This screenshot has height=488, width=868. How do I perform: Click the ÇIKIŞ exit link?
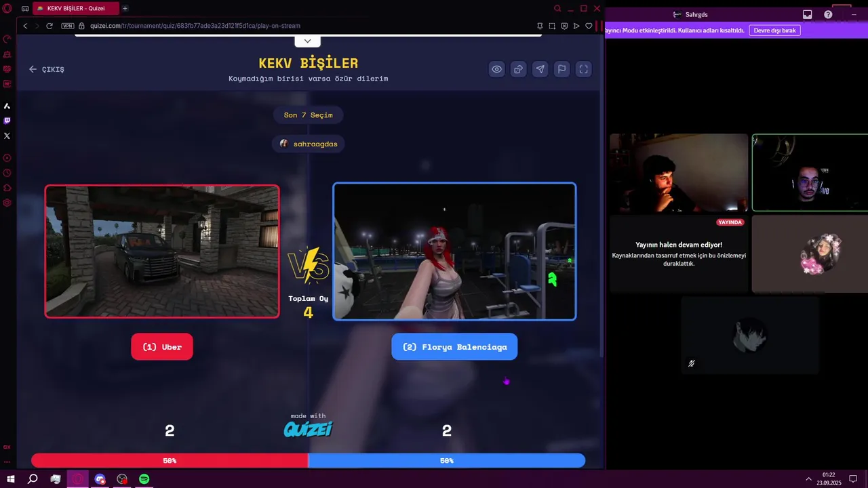47,69
